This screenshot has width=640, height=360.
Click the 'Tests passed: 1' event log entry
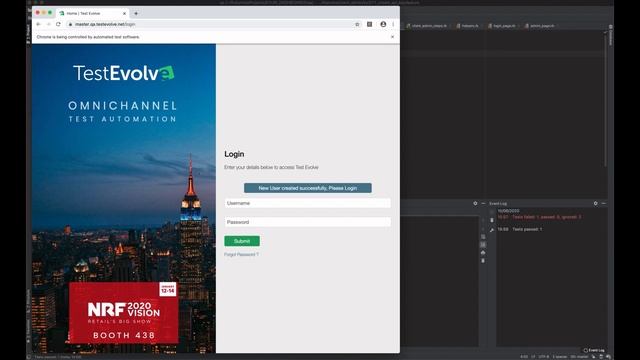pos(520,229)
